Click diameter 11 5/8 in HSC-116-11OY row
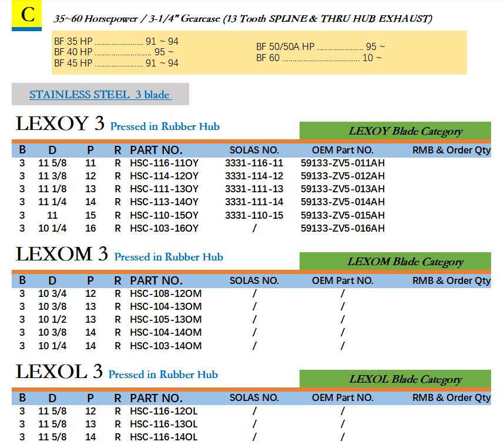The image size is (504, 448). [x=52, y=163]
